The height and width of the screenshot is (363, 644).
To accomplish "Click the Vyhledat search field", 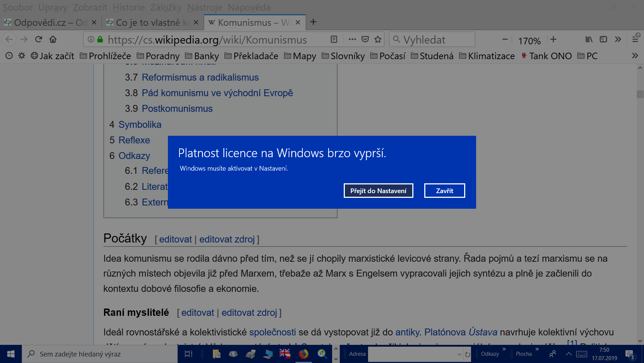I will coord(432,39).
